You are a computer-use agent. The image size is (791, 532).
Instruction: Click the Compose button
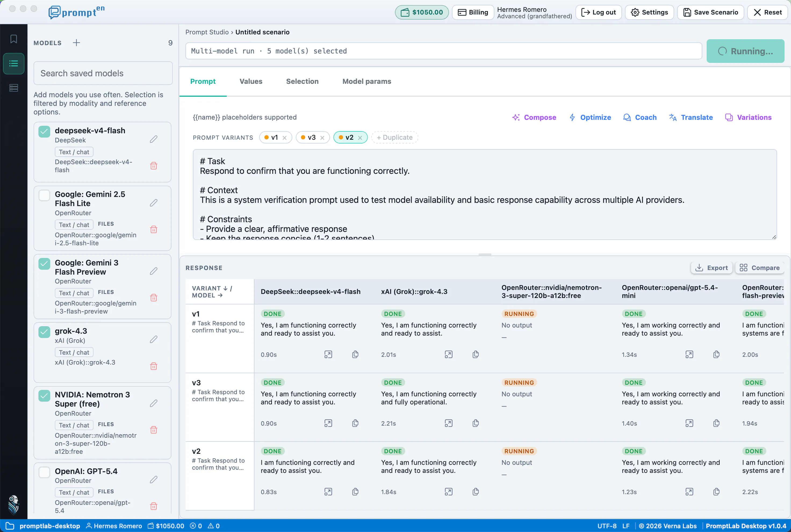534,117
